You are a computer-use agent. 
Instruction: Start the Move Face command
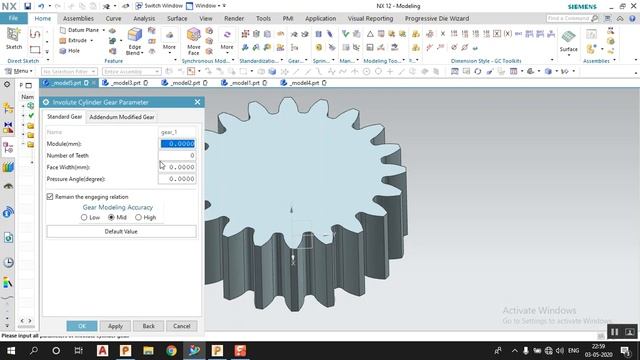(193, 41)
